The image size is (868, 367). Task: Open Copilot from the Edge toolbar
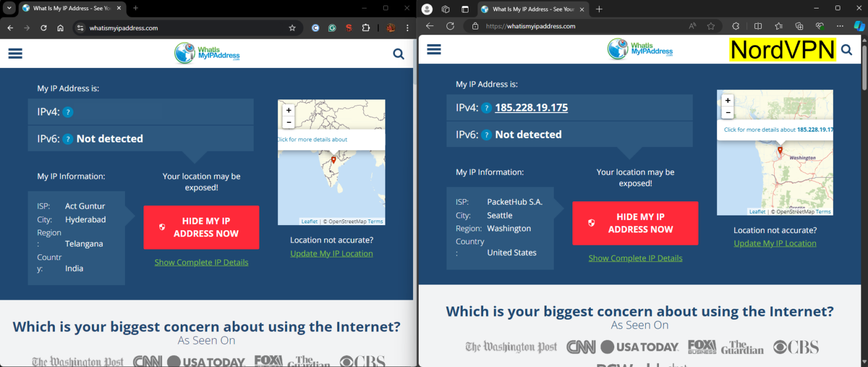860,25
